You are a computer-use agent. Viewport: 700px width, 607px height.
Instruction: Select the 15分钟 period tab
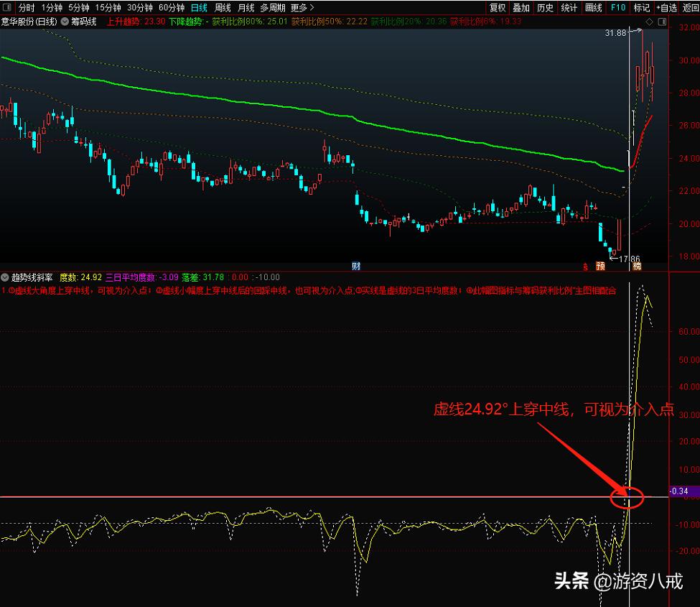tap(108, 7)
